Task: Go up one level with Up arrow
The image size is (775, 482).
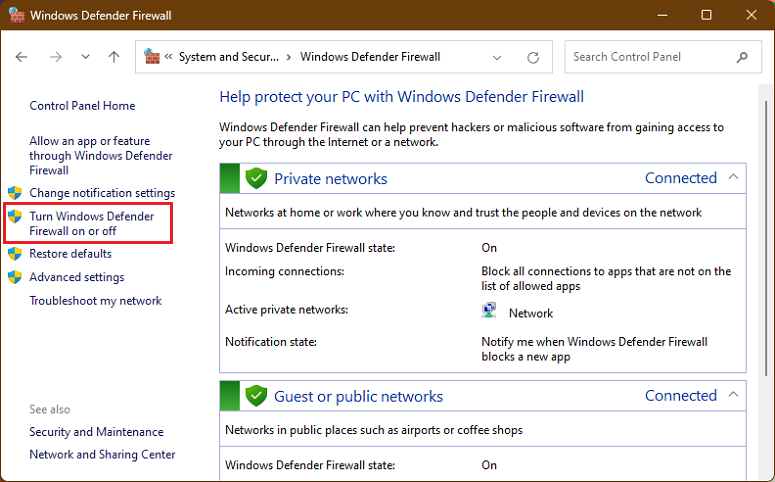Action: [114, 57]
